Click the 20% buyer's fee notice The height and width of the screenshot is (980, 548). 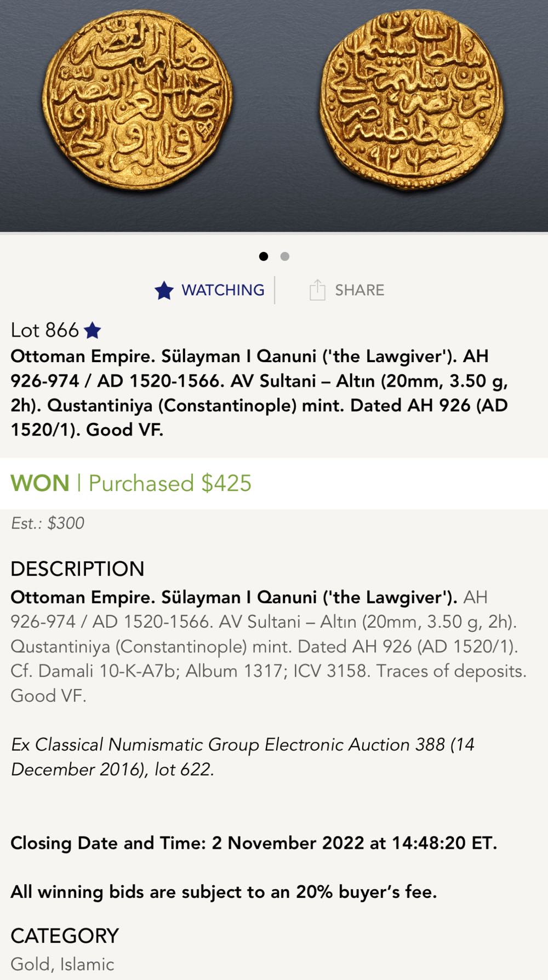(x=224, y=892)
